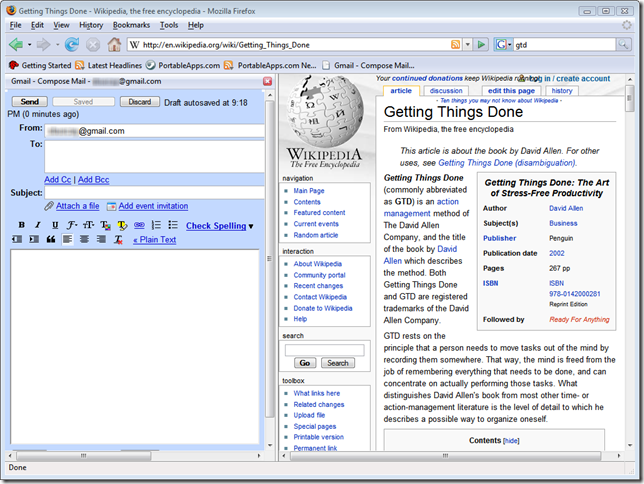Click the Gmail compose horizontal scrollbar
The image size is (644, 484).
click(83, 456)
